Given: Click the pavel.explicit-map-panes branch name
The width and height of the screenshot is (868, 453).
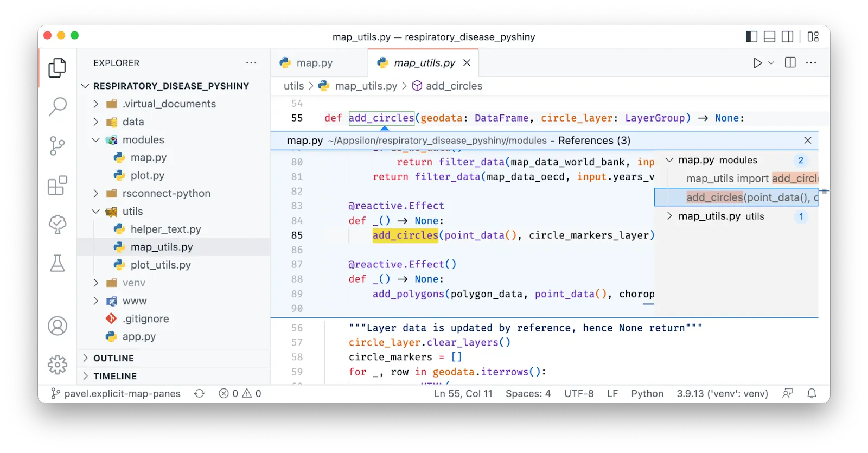Looking at the screenshot, I should 122,394.
